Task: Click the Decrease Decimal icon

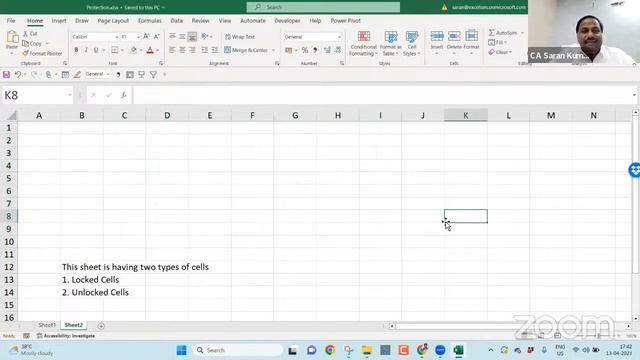Action: 338,50
